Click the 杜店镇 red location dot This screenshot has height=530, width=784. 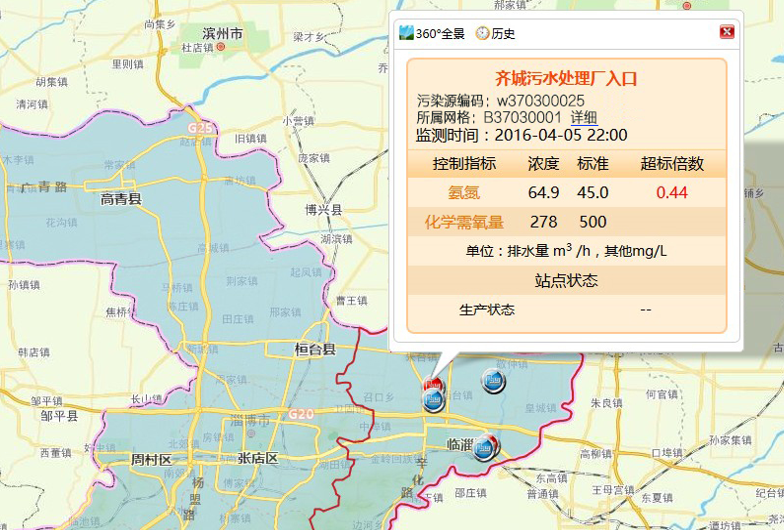(x=220, y=47)
